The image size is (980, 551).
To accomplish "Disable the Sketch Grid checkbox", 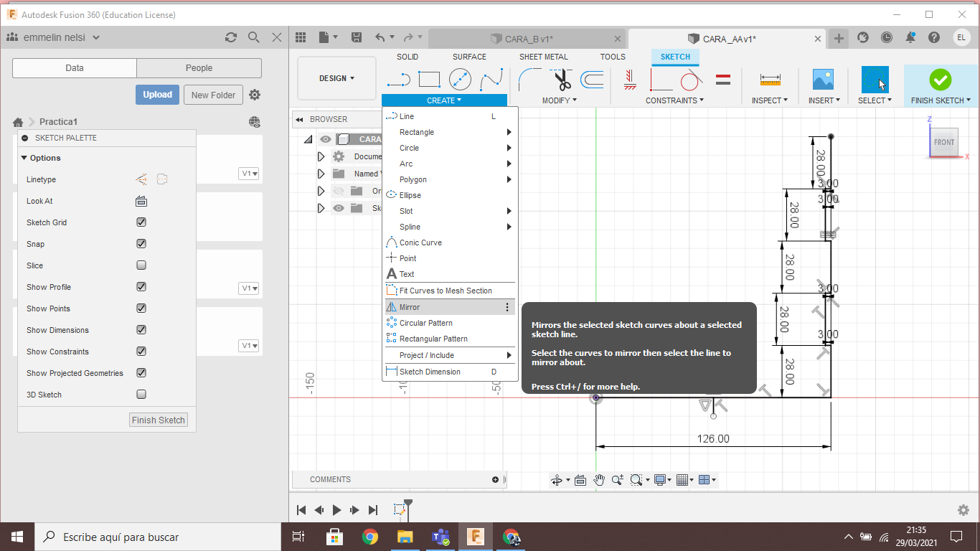I will tap(141, 222).
